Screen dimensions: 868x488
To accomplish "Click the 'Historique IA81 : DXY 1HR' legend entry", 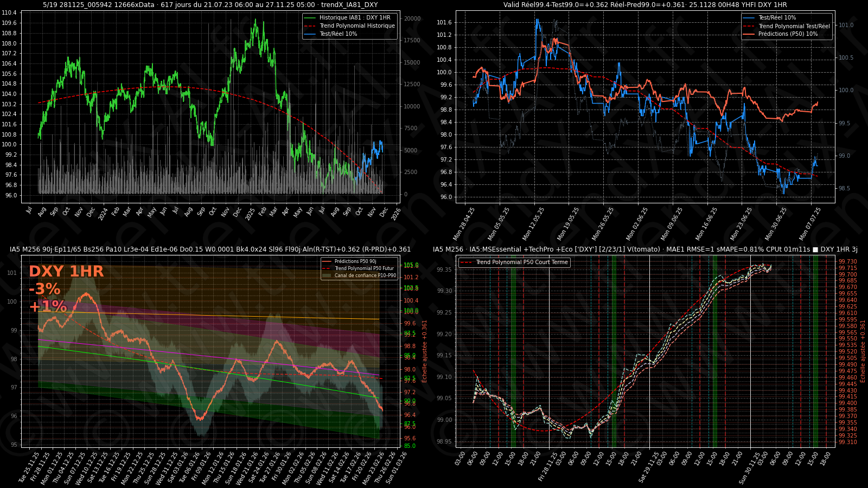I will pos(354,18).
